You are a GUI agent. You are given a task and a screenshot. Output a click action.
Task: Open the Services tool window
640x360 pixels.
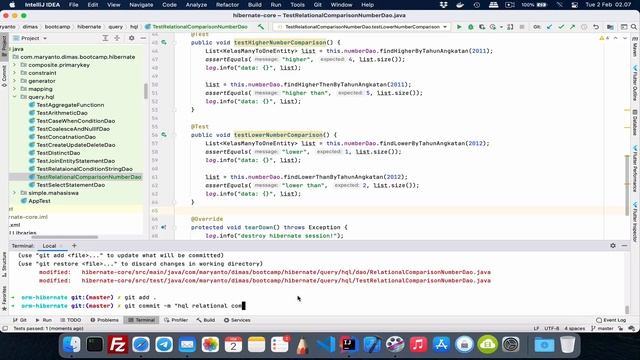pos(237,320)
